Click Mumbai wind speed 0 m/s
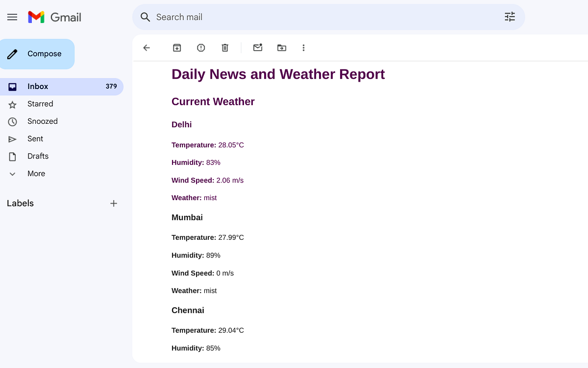Screen dimensions: 588x368 pos(225,273)
